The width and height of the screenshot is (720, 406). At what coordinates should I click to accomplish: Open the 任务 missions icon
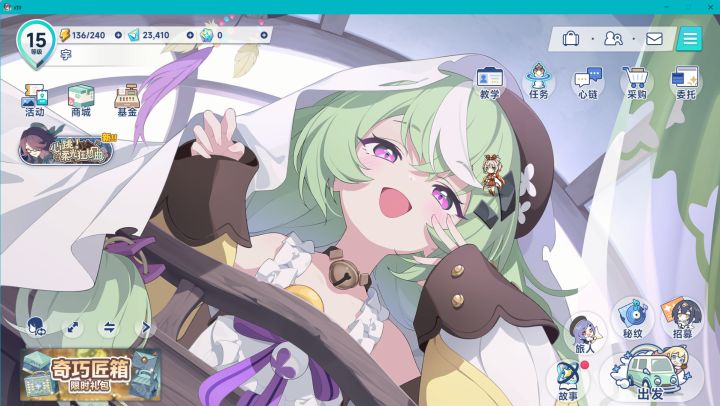point(539,82)
